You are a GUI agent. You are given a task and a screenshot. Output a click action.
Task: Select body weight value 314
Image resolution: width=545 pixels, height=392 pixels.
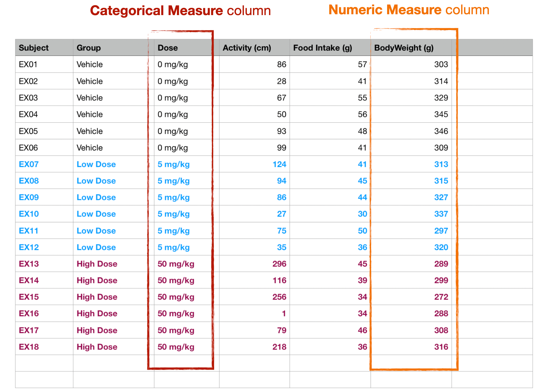(x=411, y=81)
